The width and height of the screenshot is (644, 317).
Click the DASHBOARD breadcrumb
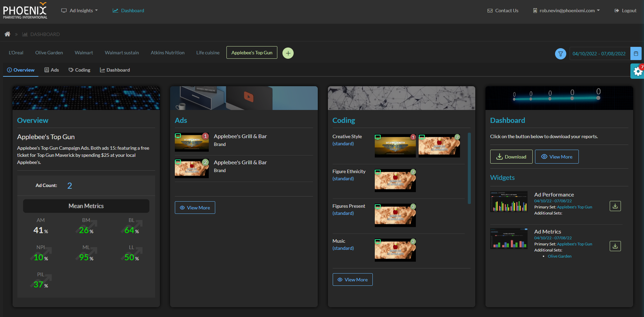41,34
